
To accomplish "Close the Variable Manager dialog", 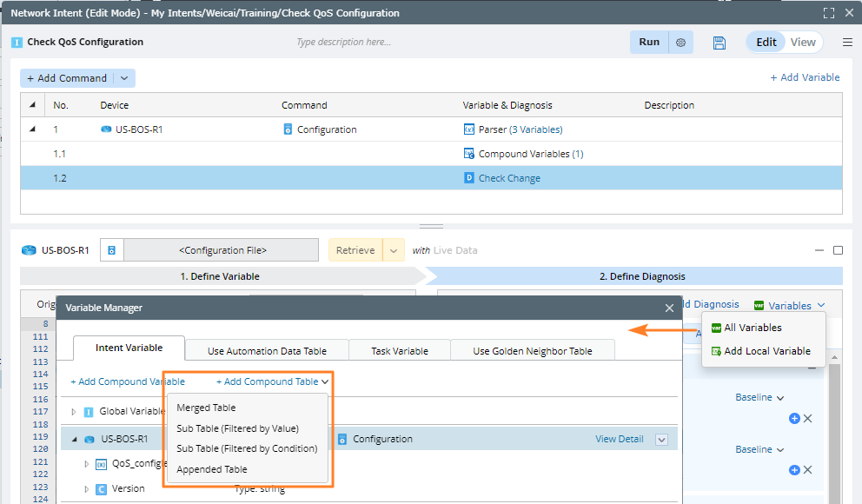I will click(x=669, y=308).
